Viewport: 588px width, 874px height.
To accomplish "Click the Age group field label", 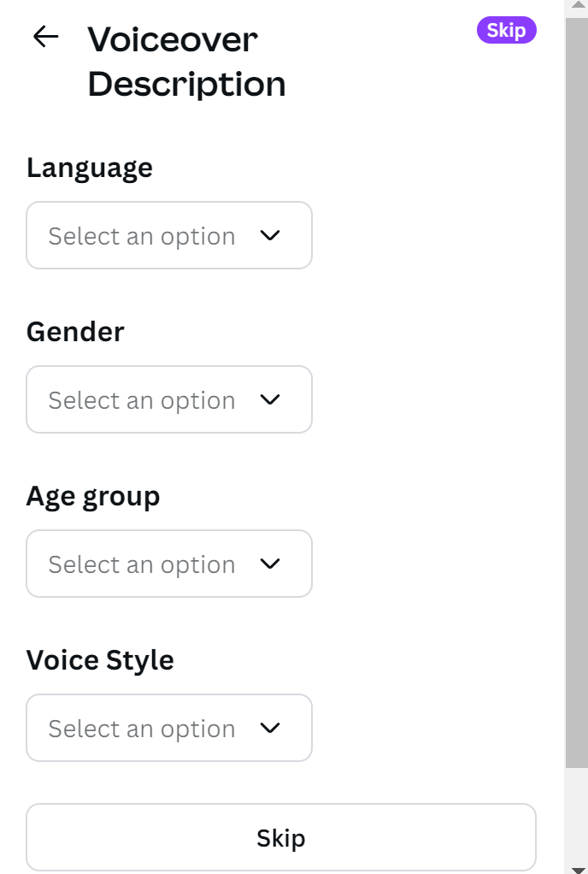I will point(93,496).
